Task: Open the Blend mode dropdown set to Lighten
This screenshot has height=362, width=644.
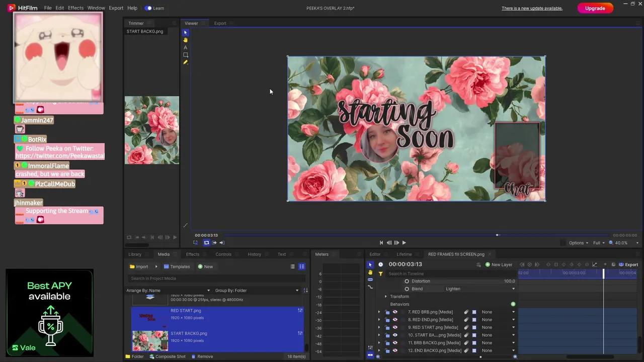Action: tap(480, 289)
